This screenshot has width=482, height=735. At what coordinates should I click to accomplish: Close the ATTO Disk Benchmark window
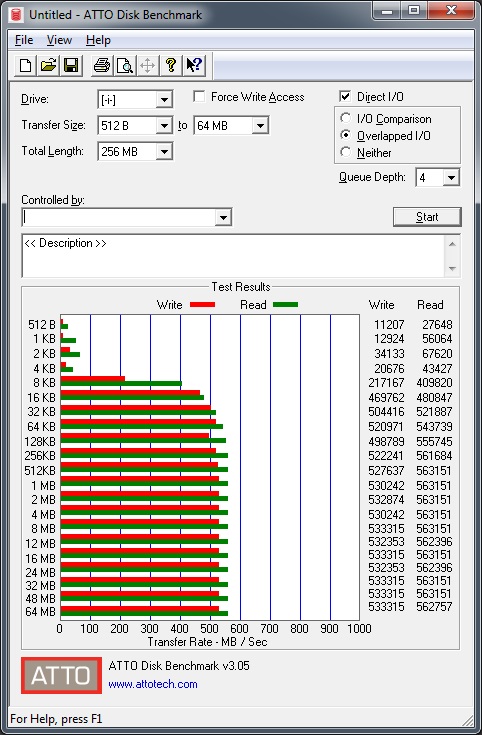(x=451, y=10)
